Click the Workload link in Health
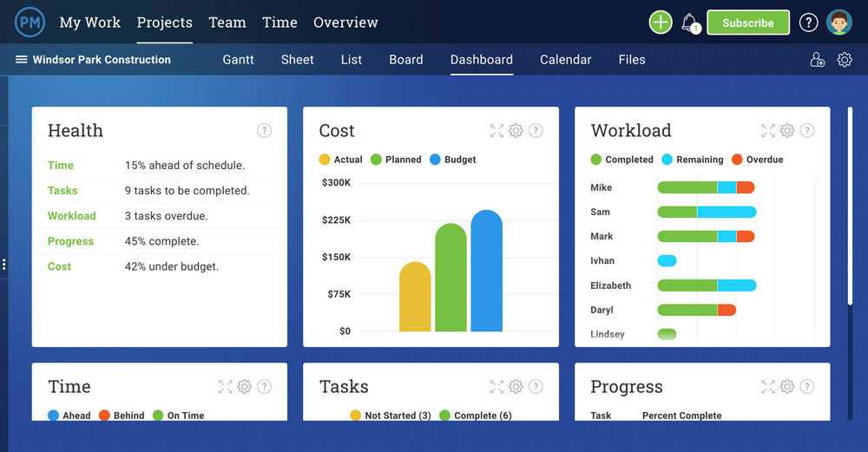The width and height of the screenshot is (868, 452). coord(71,216)
